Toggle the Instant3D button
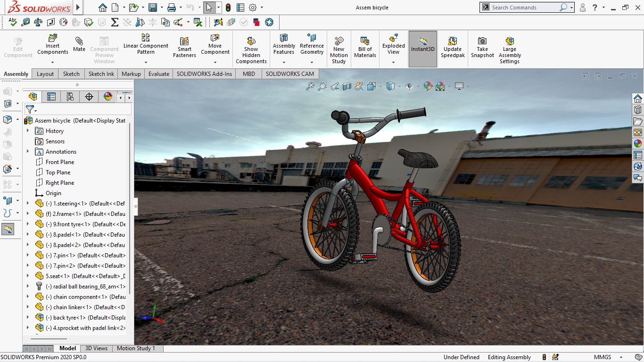 pyautogui.click(x=422, y=49)
